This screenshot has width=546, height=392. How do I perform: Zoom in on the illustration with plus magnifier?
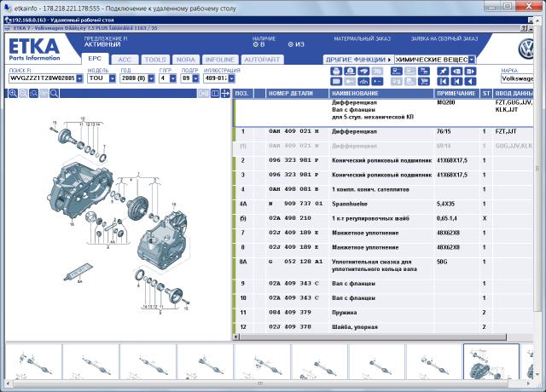tap(13, 93)
